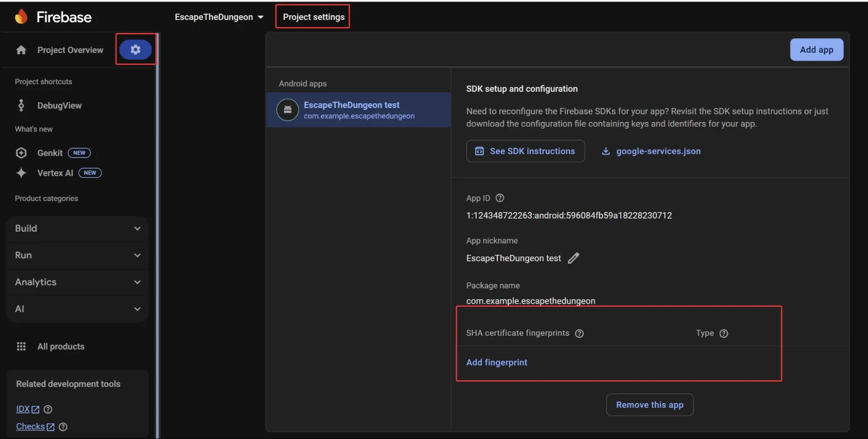Click the App ID value text
The image size is (868, 439).
click(x=569, y=215)
